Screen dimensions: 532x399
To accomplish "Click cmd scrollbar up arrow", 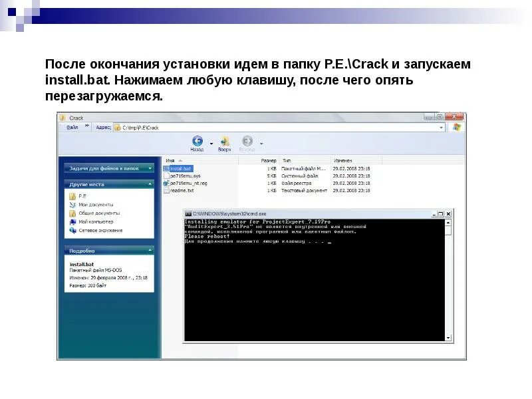I will coord(448,223).
